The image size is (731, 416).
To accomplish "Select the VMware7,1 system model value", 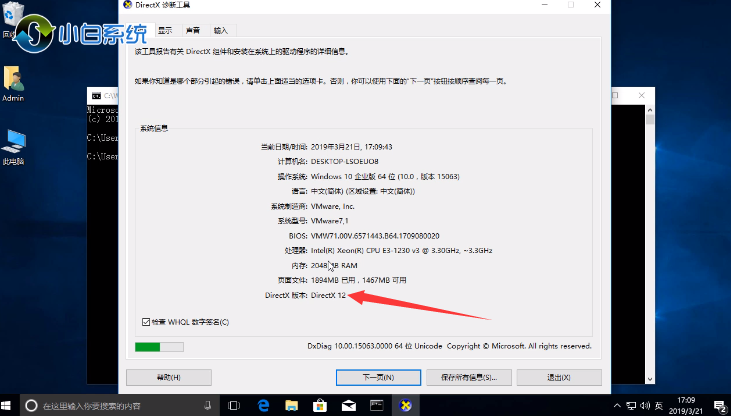I will point(329,221).
